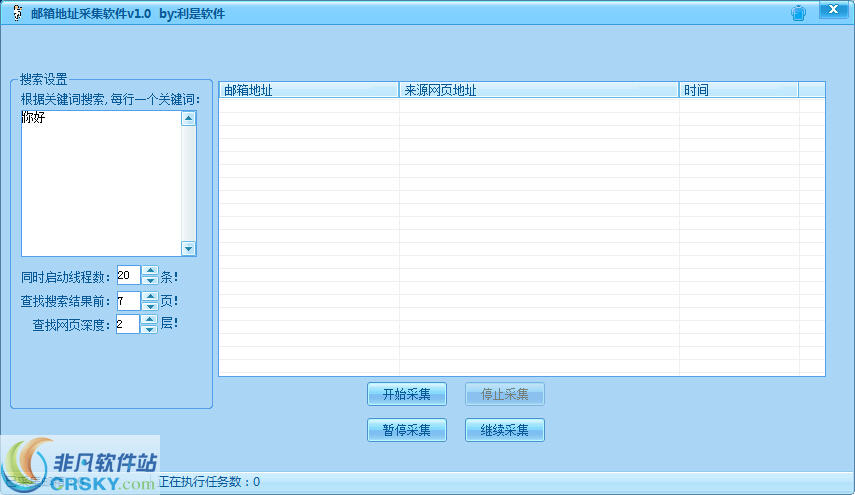Sort by the 来源网页地址 column header
Image resolution: width=855 pixels, height=495 pixels.
(539, 90)
